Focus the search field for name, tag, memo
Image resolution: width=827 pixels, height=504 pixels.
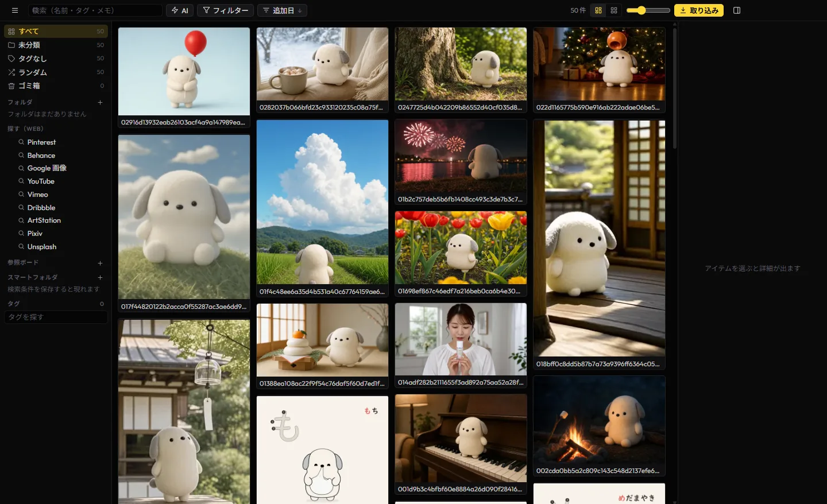point(95,10)
